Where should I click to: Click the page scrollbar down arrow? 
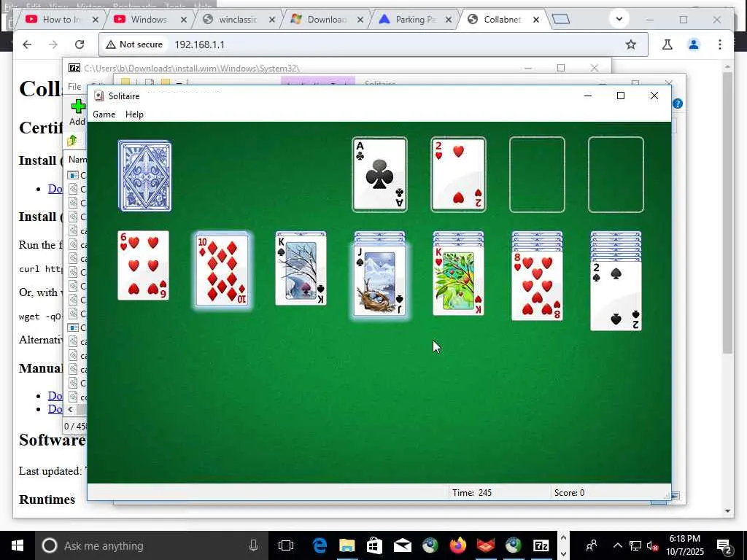[727, 511]
